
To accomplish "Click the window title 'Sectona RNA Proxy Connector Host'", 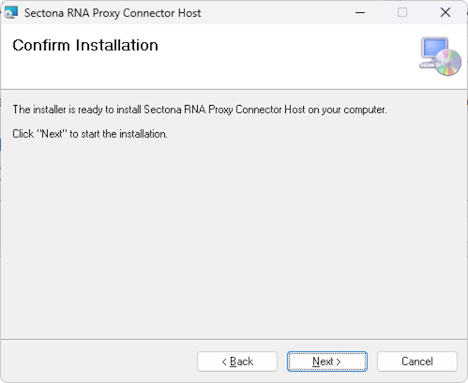I will (x=113, y=13).
